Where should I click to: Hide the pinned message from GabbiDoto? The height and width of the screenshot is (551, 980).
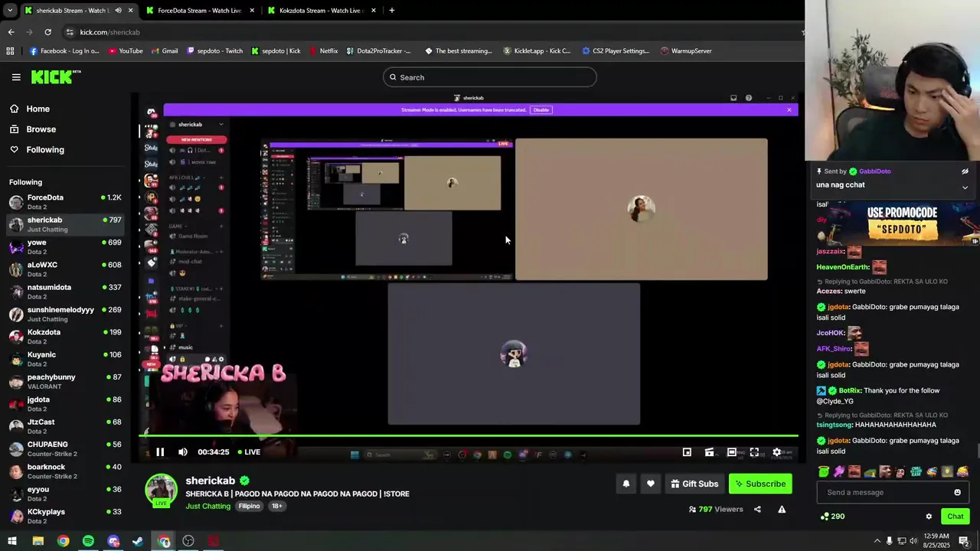965,171
